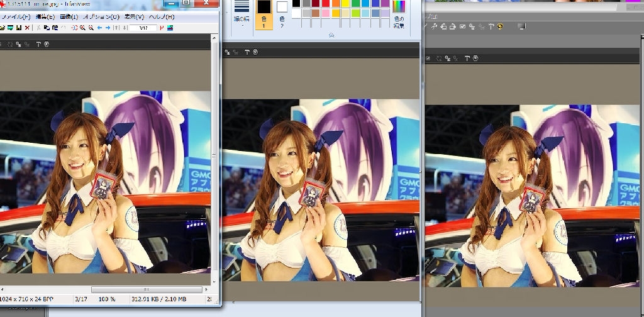This screenshot has height=317, width=644.
Task: Open the 画像(I) menu in IrfanView
Action: (x=69, y=17)
